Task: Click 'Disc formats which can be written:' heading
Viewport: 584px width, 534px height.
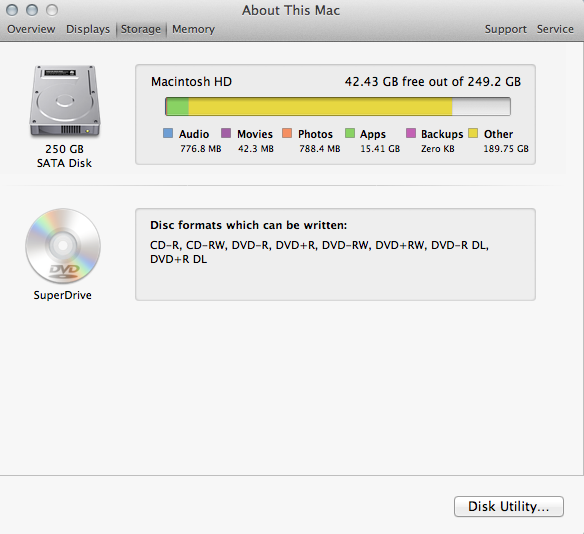Action: pyautogui.click(x=248, y=225)
